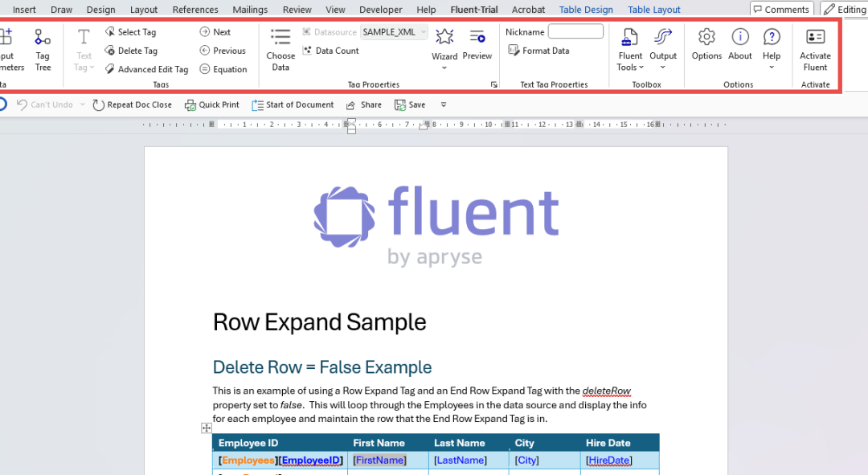The height and width of the screenshot is (475, 868).
Task: Click the Choose Data button
Action: click(280, 50)
